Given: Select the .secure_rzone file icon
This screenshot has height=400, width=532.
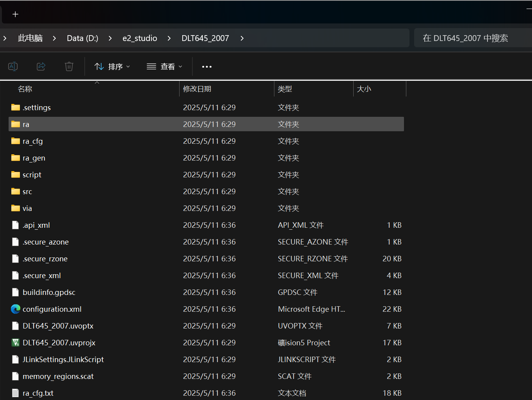Looking at the screenshot, I should click(x=16, y=259).
